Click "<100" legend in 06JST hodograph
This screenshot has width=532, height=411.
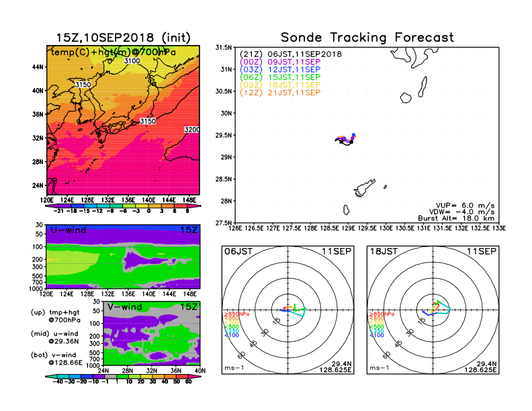tap(232, 335)
